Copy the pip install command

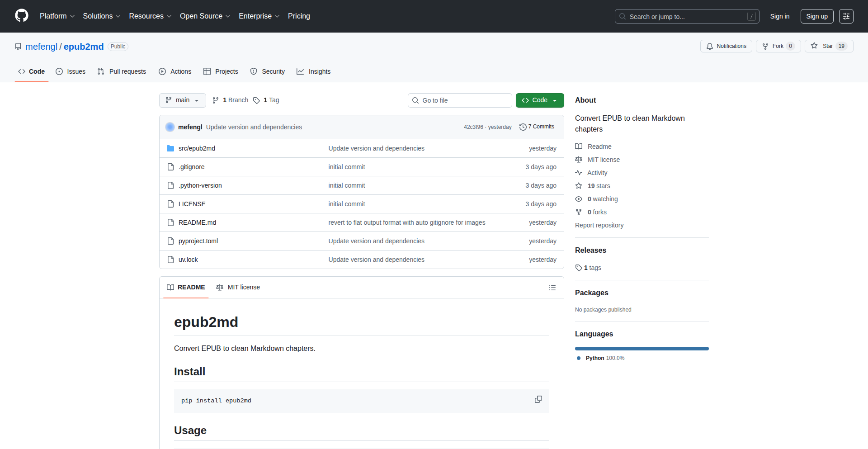click(538, 400)
